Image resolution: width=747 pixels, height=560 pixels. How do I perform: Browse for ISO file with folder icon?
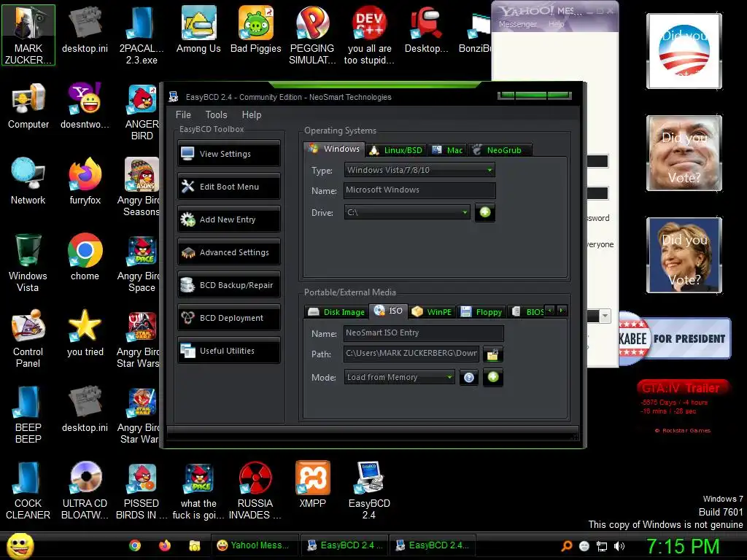click(x=492, y=354)
